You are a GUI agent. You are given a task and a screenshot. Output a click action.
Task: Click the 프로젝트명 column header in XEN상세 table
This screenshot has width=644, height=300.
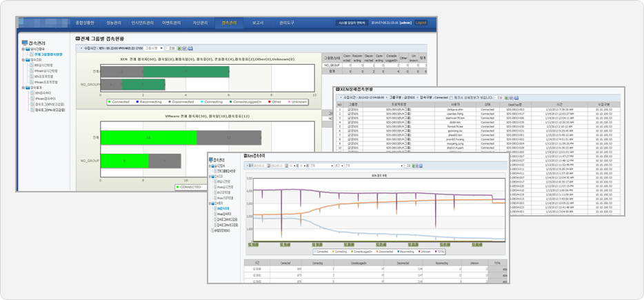[399, 104]
